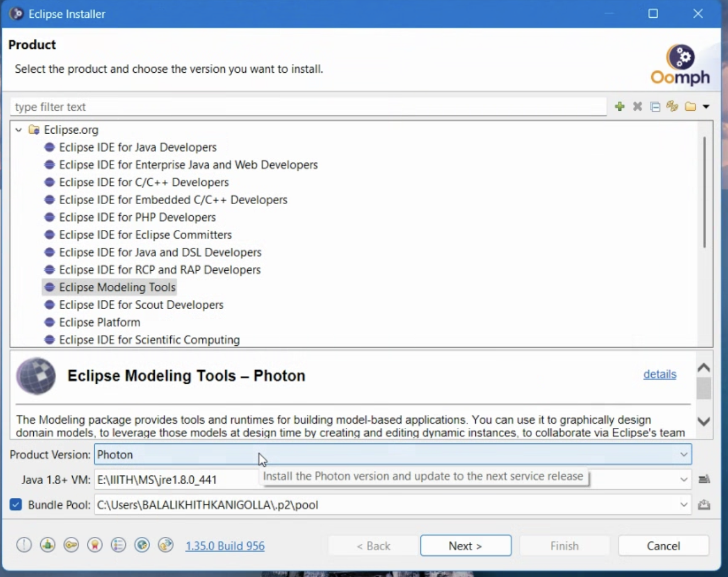The width and height of the screenshot is (728, 577).
Task: Open catalog dropdown arrow beside folder icon
Action: pyautogui.click(x=706, y=107)
